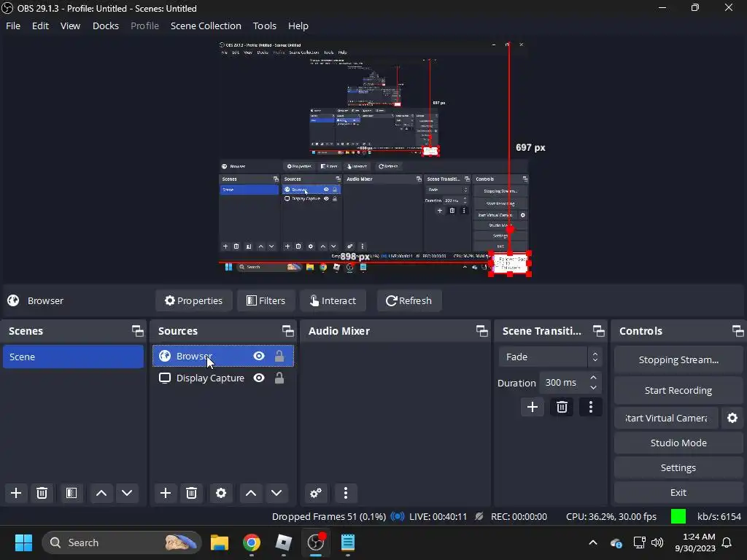Open the Fade transition dropdown
Image resolution: width=747 pixels, height=560 pixels.
click(x=550, y=357)
